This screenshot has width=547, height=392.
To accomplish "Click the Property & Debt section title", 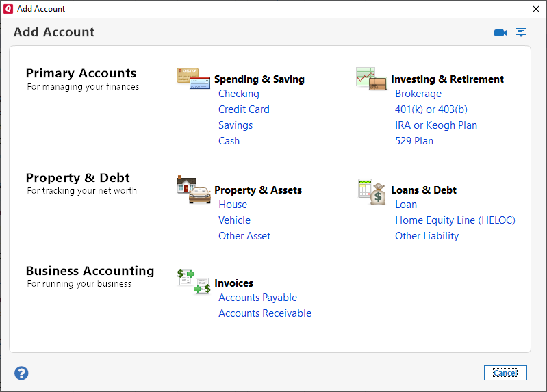I will [x=77, y=179].
